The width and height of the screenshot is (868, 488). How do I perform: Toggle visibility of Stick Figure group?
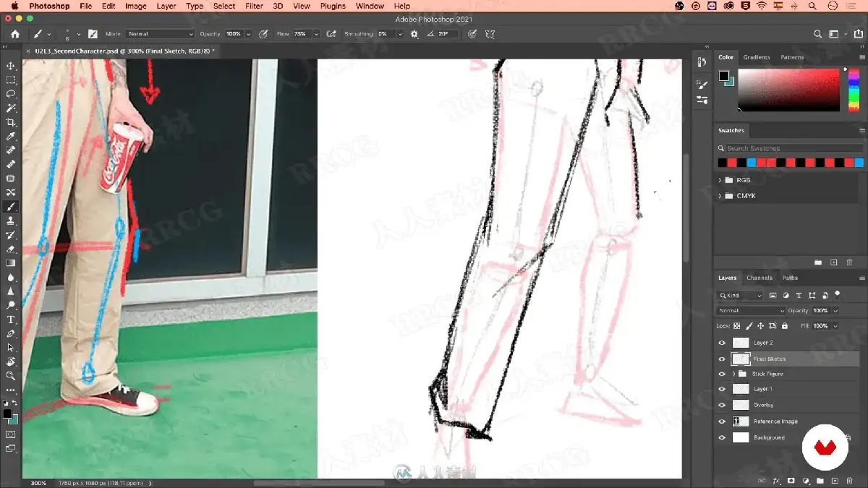coord(722,374)
